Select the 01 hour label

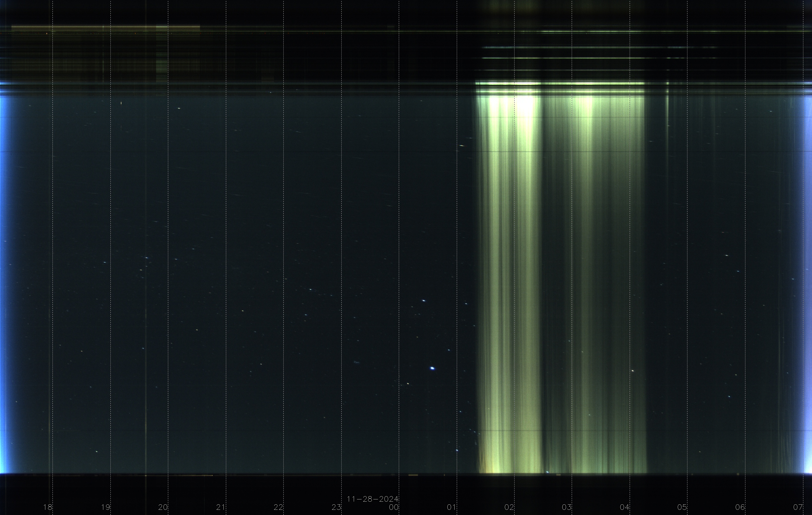tap(452, 507)
